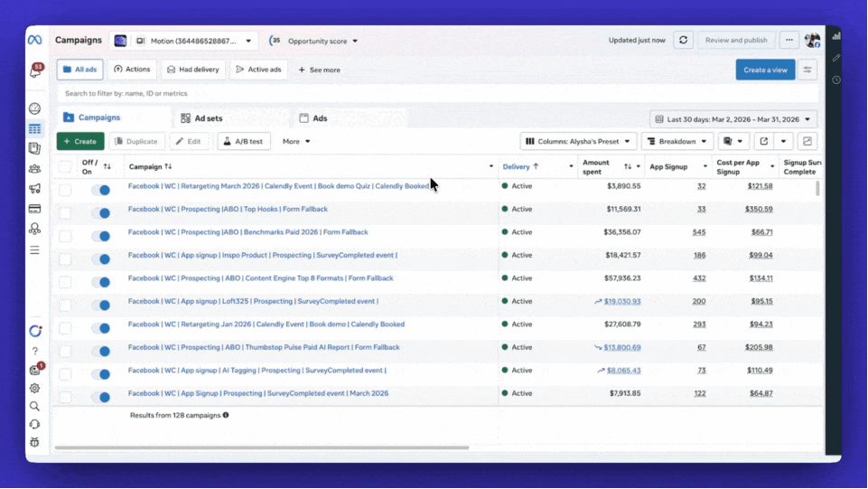
Task: Toggle off Retargeting Jan 2026 campaign switch
Action: 101,328
